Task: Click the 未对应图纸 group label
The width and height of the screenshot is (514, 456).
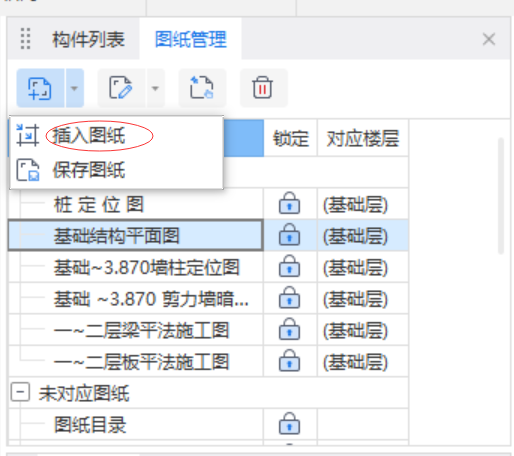Action: pyautogui.click(x=84, y=393)
